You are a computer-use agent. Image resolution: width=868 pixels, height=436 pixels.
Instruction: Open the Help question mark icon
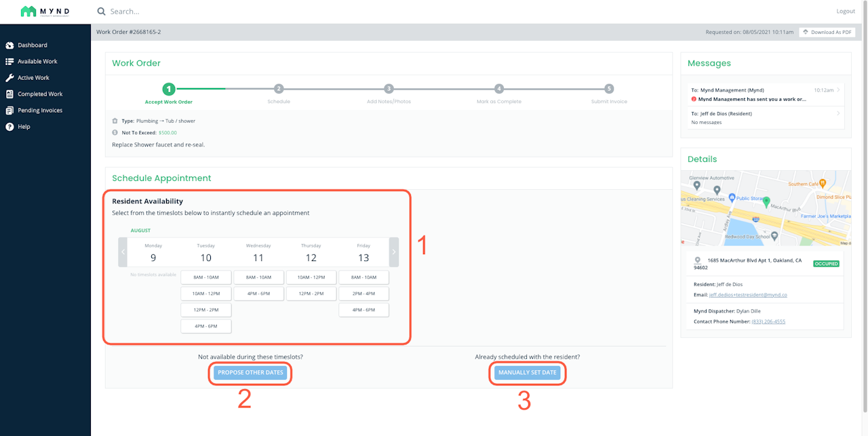[9, 127]
